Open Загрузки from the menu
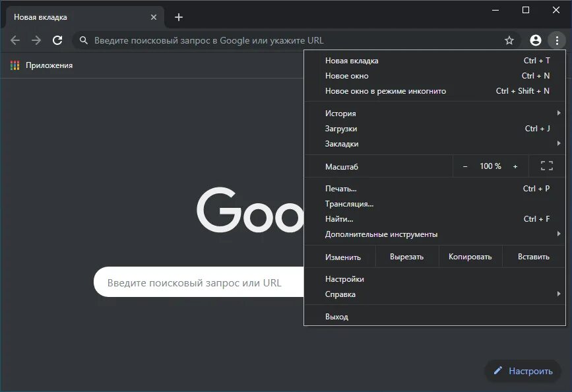 [435, 129]
